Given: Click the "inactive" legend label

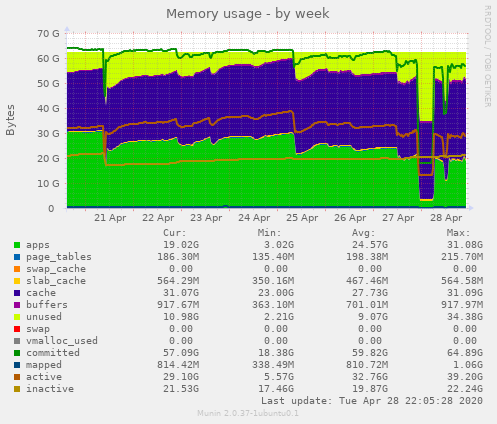Looking at the screenshot, I should [50, 389].
